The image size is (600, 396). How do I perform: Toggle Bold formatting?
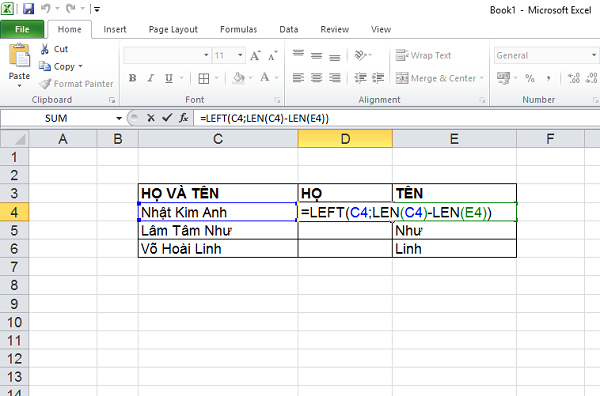(132, 78)
